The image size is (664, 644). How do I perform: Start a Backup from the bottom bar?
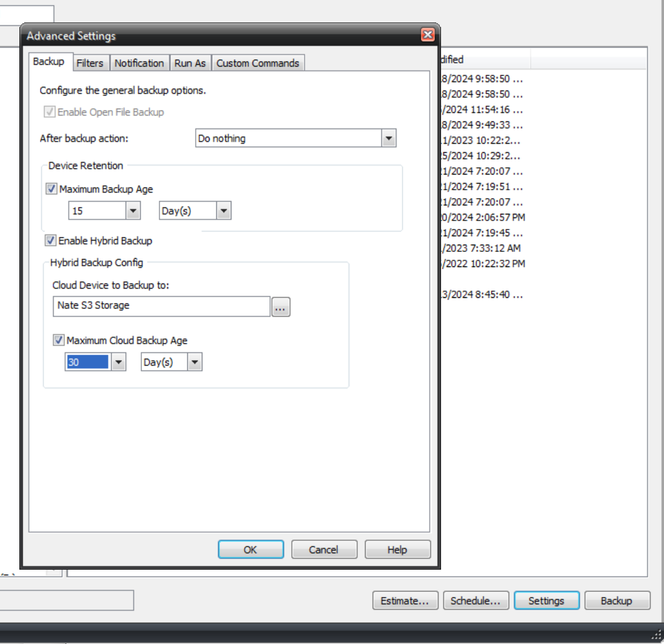(x=617, y=600)
